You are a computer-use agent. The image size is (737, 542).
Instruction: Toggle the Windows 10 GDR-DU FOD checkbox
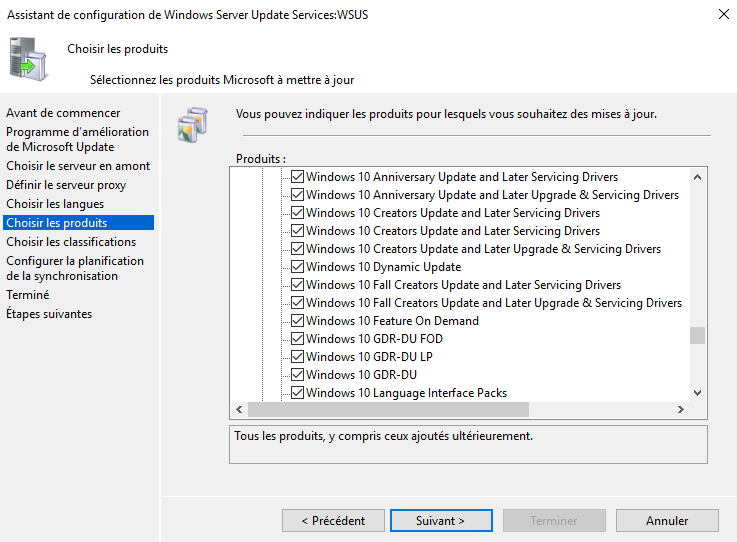click(x=297, y=338)
